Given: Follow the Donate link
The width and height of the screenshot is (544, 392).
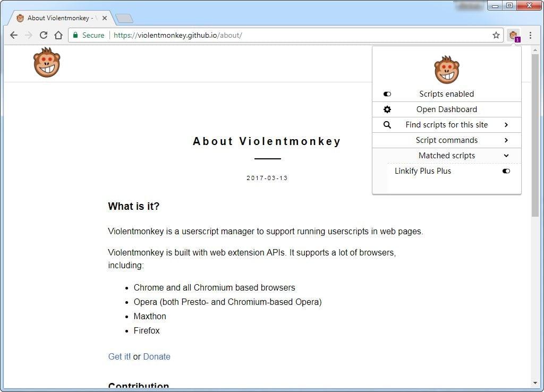Looking at the screenshot, I should pos(157,356).
